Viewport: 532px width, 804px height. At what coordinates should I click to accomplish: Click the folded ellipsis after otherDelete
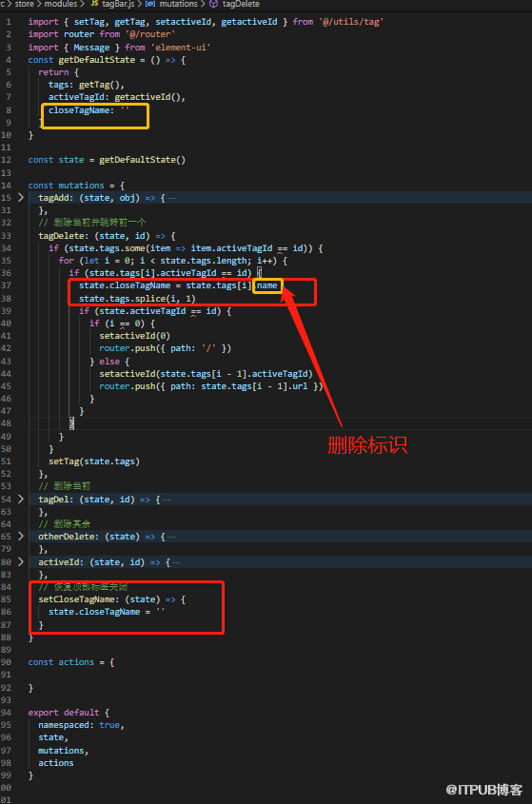[x=171, y=538]
